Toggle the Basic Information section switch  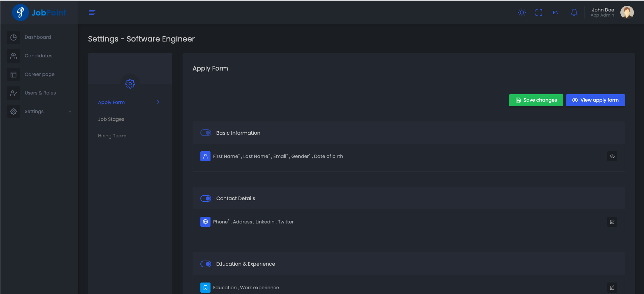[x=206, y=133]
